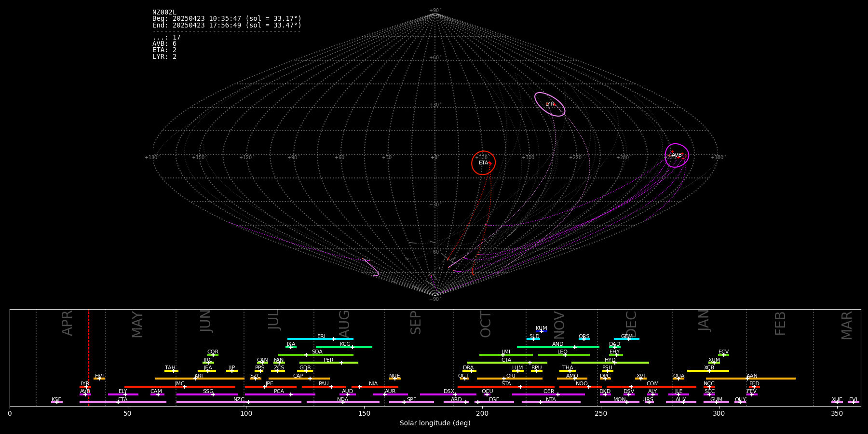The width and height of the screenshot is (868, 434).
Task: Click the KCG shower bar in timeline
Action: tap(344, 347)
